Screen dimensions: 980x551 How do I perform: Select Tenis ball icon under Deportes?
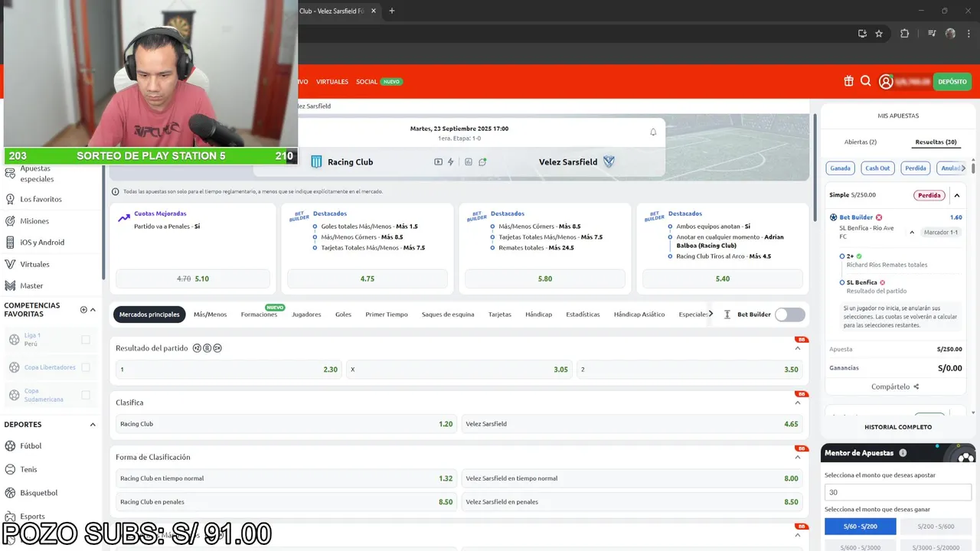10,469
